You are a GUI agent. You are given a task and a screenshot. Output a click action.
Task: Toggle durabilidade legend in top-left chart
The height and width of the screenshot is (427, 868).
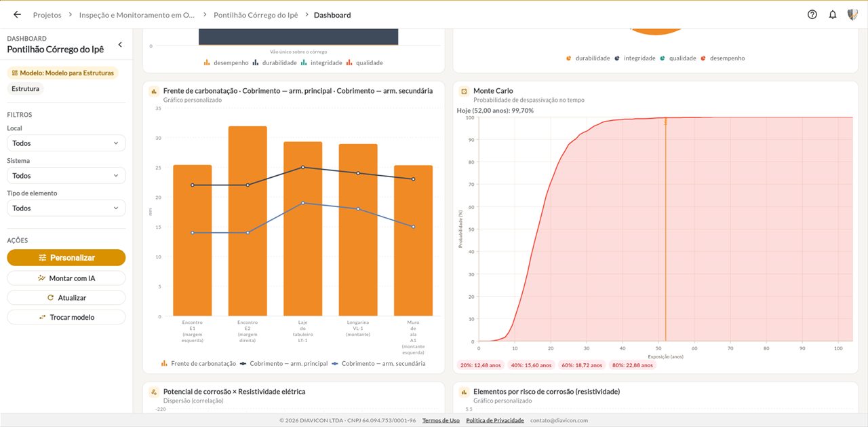click(x=275, y=62)
